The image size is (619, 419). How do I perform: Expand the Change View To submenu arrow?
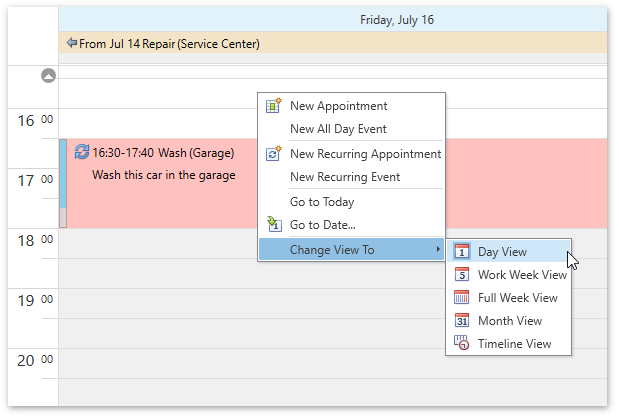coord(437,249)
